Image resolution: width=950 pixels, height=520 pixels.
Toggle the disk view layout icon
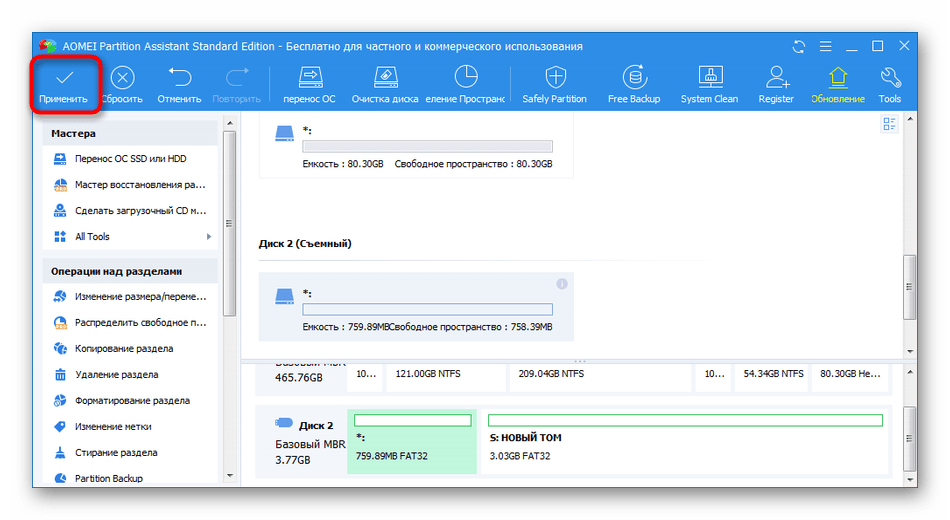[x=889, y=124]
